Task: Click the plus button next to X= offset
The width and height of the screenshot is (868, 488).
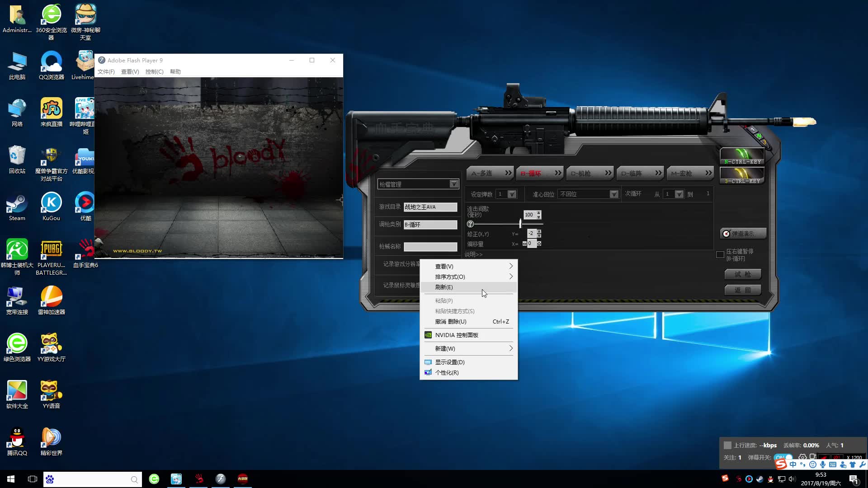Action: pyautogui.click(x=539, y=244)
